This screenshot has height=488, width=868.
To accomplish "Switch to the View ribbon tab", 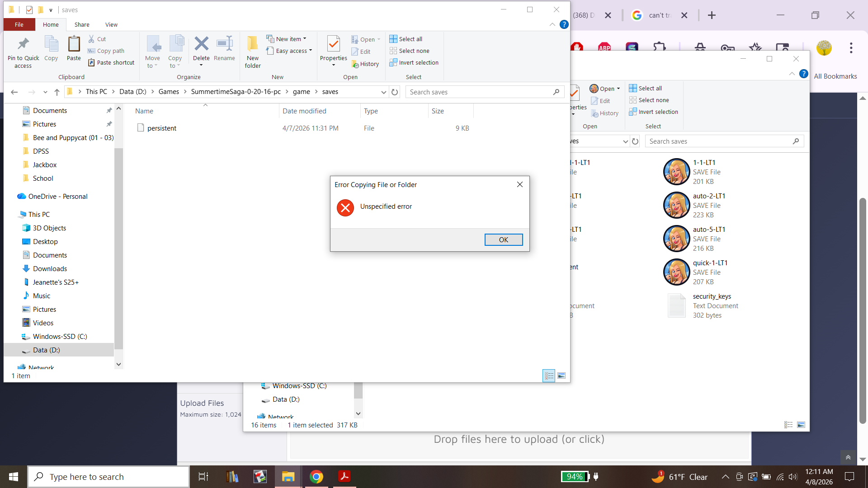I will pos(111,25).
